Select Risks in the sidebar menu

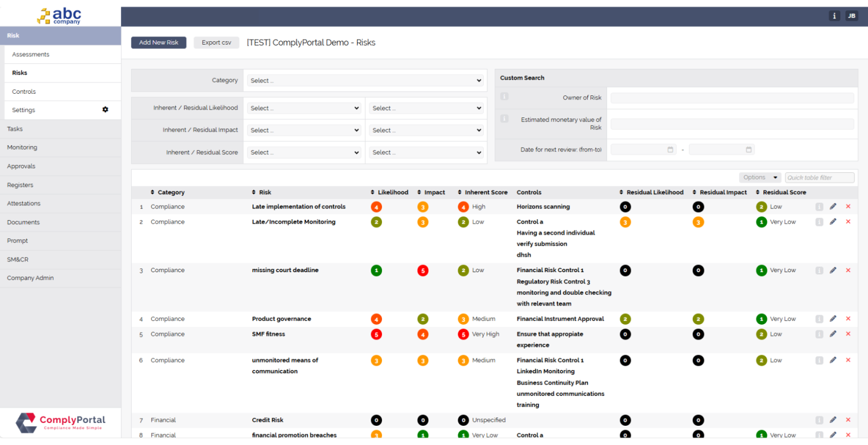[19, 72]
